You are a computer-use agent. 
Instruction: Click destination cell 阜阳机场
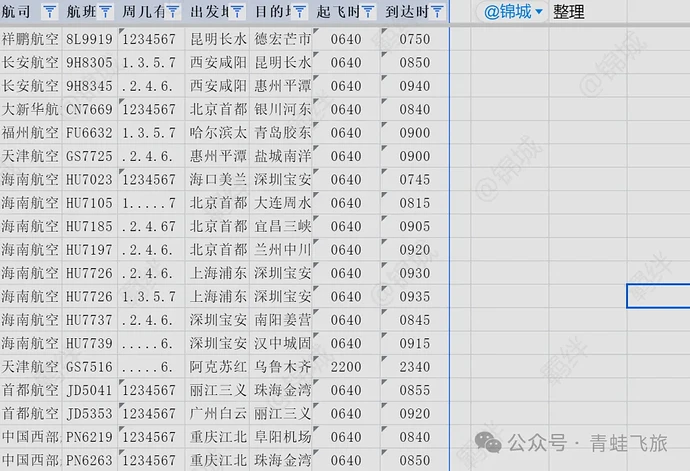pos(283,437)
